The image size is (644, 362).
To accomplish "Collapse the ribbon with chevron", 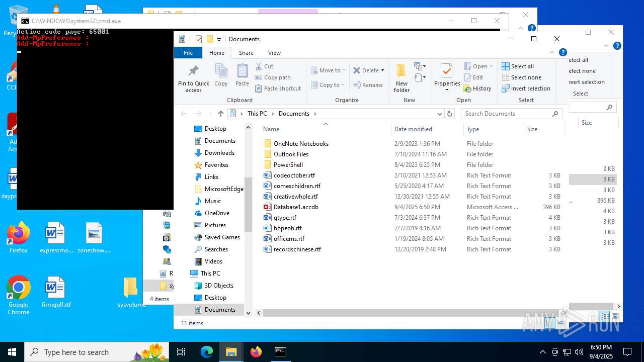I will coord(552,52).
